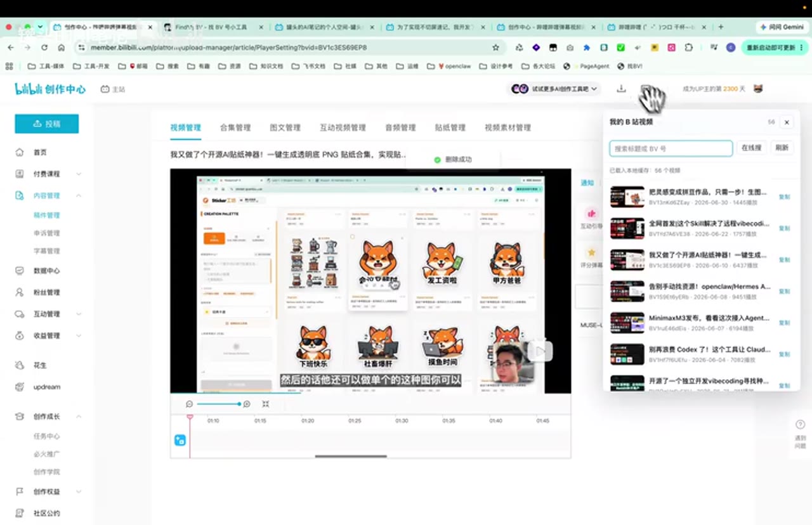Click the download icon in header
The image size is (812, 525).
click(x=622, y=89)
